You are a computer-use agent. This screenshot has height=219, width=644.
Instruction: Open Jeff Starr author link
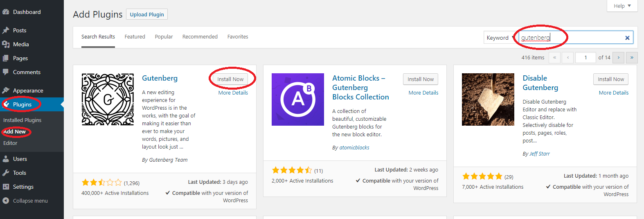tap(540, 154)
